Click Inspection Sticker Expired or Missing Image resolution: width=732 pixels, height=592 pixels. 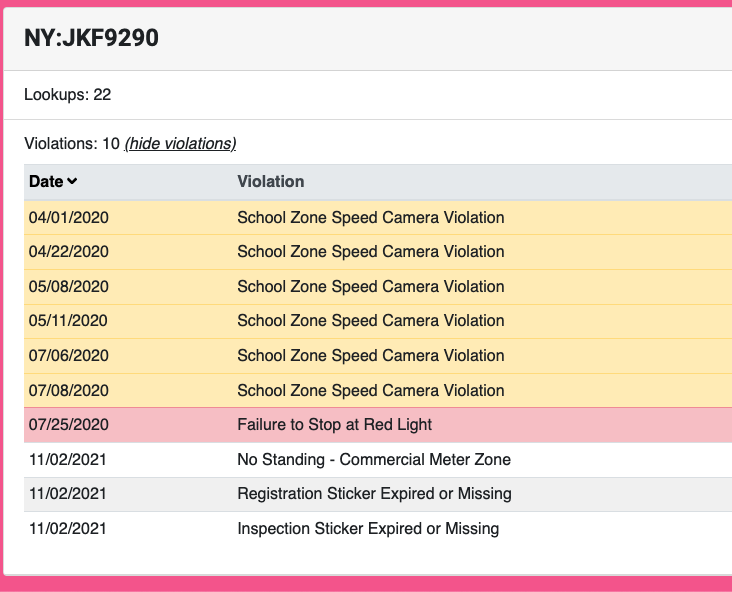point(368,529)
